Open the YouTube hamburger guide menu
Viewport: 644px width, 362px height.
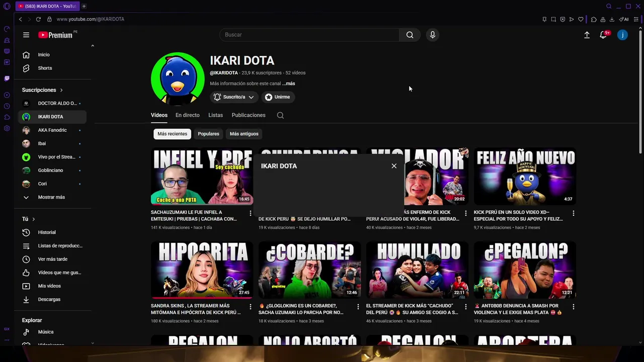[x=26, y=35]
